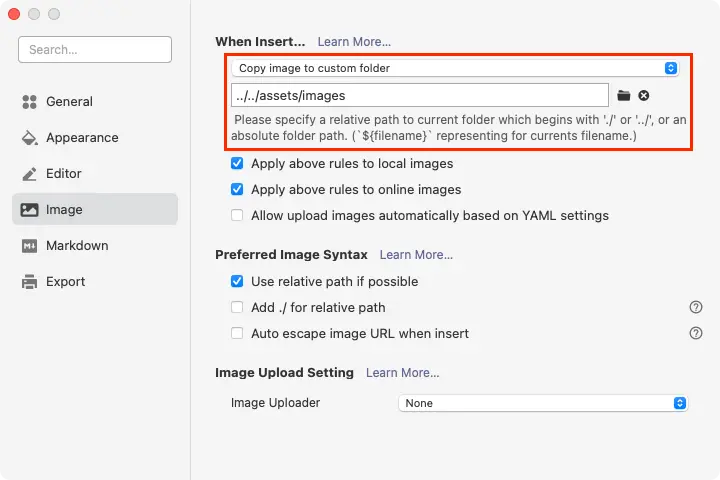
Task: Click the General gear icon in sidebar
Action: click(x=29, y=101)
